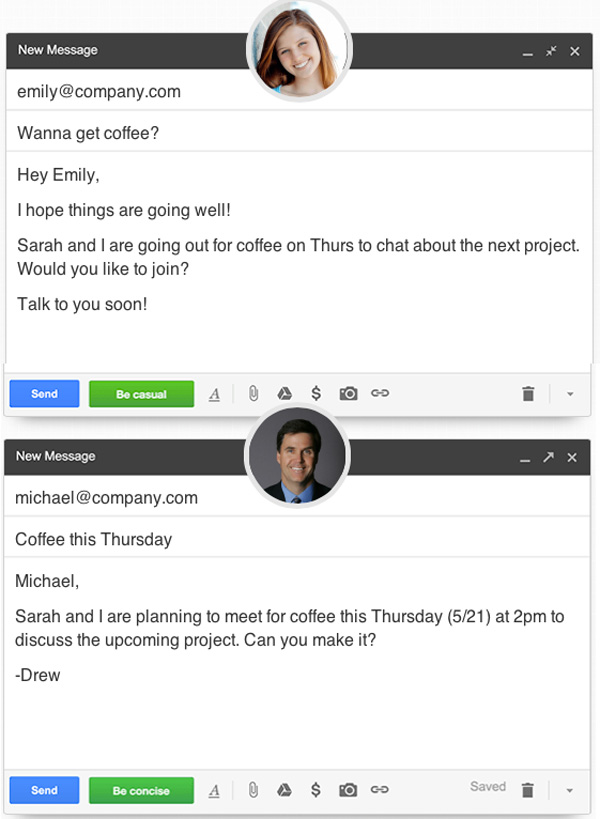
Task: Discard Michael's draft with the trash icon
Action: [x=527, y=790]
